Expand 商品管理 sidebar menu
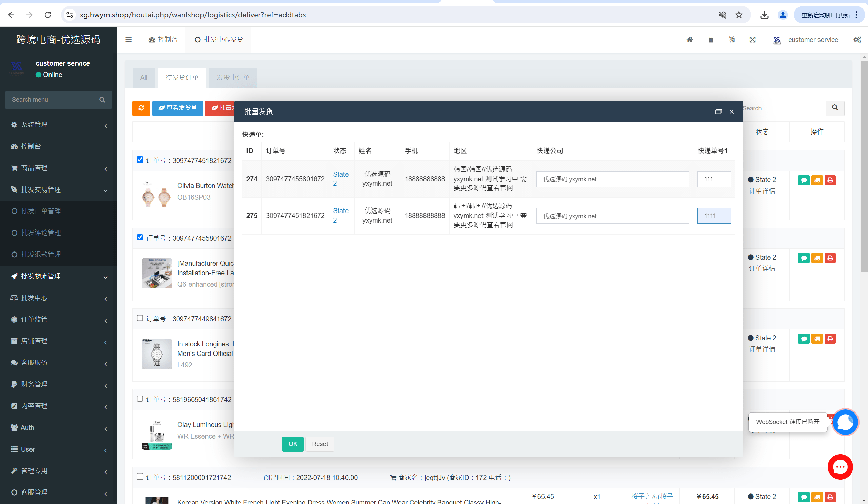 59,168
